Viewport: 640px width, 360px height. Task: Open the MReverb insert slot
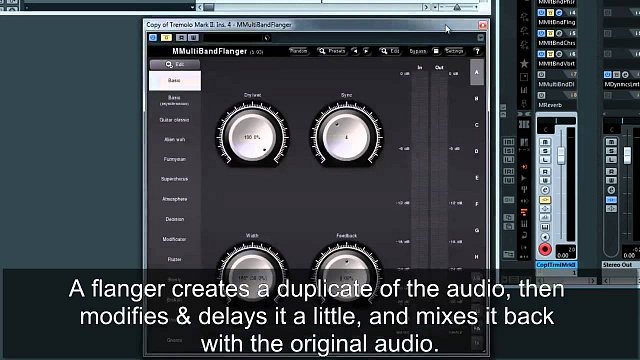pos(557,105)
